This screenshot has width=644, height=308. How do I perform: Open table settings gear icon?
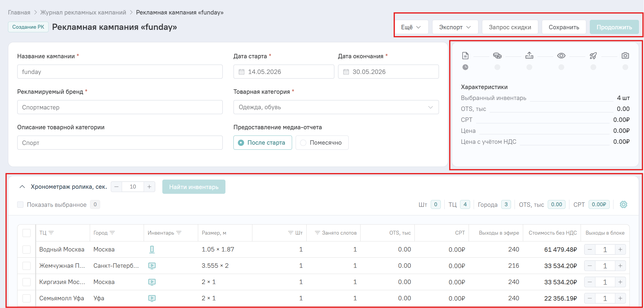tap(624, 204)
